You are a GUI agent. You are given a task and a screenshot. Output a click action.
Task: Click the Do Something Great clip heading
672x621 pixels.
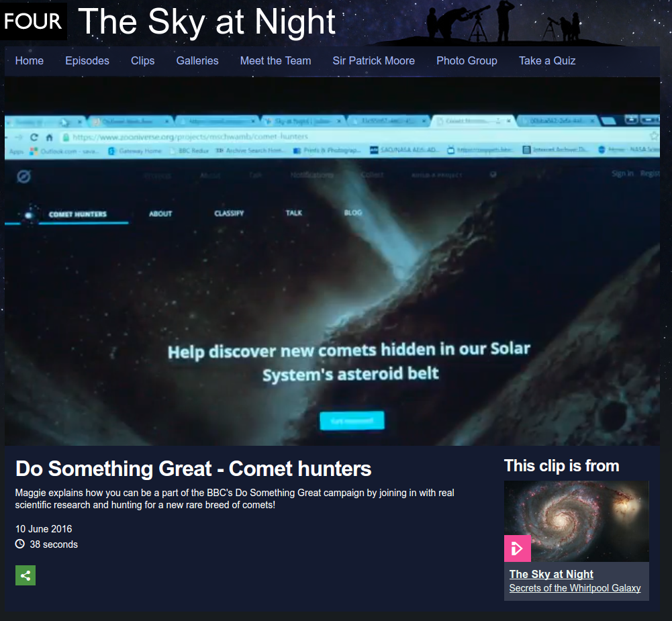(193, 469)
